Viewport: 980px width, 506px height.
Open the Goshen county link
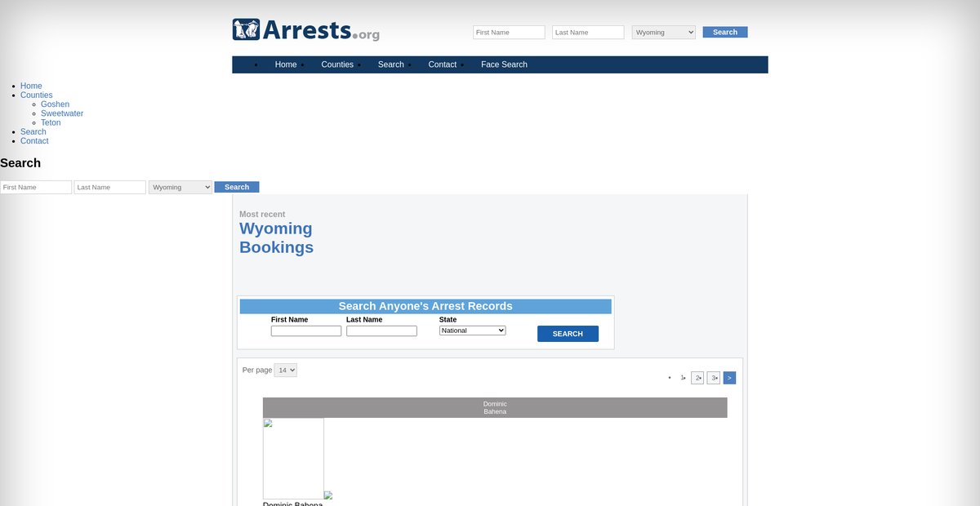click(55, 104)
